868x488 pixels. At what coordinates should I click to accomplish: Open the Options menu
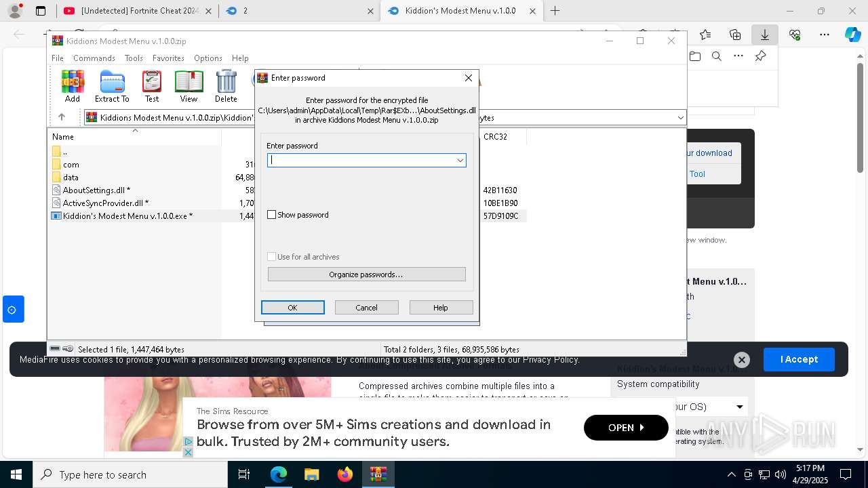coord(208,58)
